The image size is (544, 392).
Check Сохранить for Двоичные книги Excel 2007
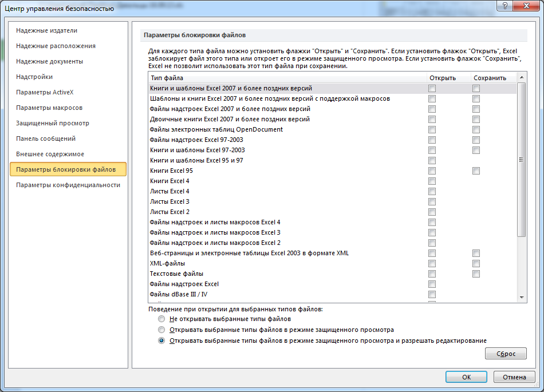coord(476,120)
